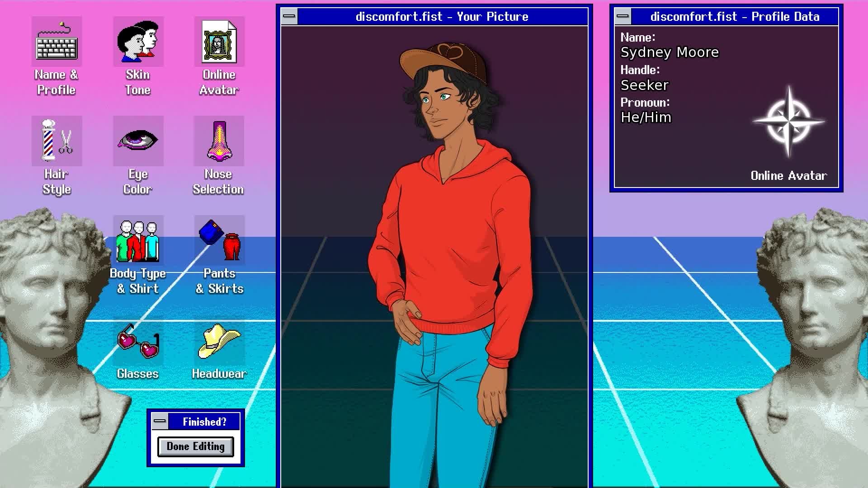This screenshot has height=488, width=868.
Task: Open the Eye Color icon
Action: pos(138,141)
